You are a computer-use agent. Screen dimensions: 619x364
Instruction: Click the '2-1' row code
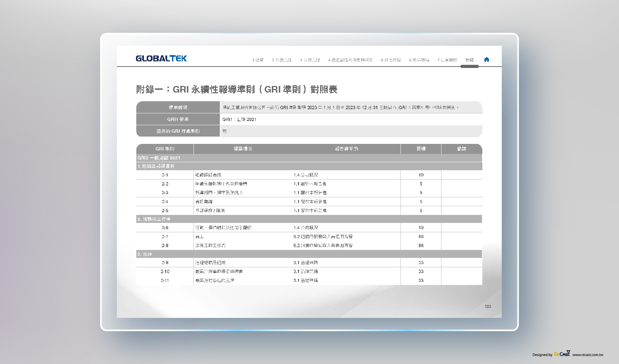[165, 175]
